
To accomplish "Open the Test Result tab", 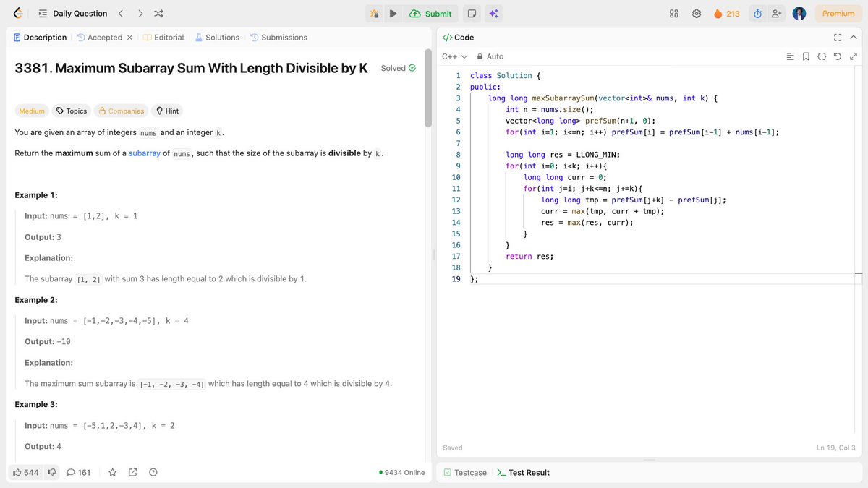I will pyautogui.click(x=527, y=472).
